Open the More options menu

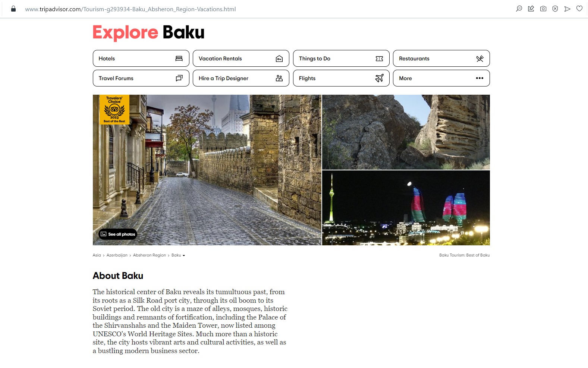(x=441, y=78)
